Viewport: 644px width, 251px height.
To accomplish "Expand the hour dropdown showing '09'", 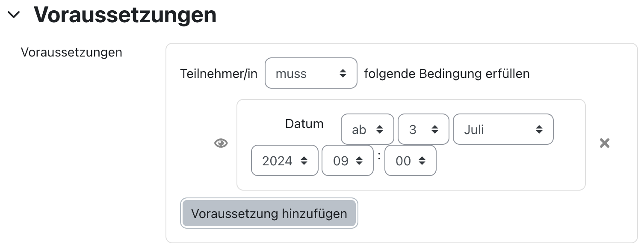I will click(x=347, y=161).
